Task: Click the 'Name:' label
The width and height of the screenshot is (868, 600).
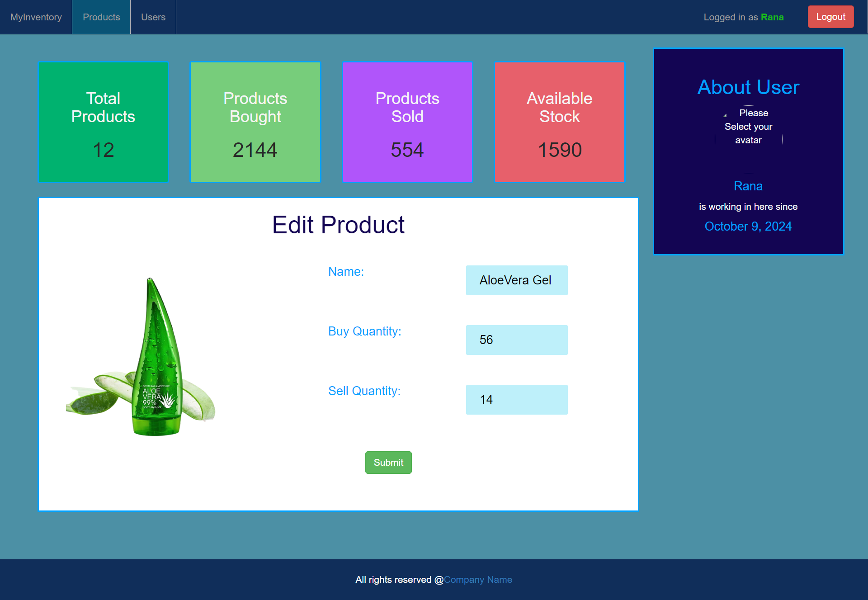Action: click(346, 272)
